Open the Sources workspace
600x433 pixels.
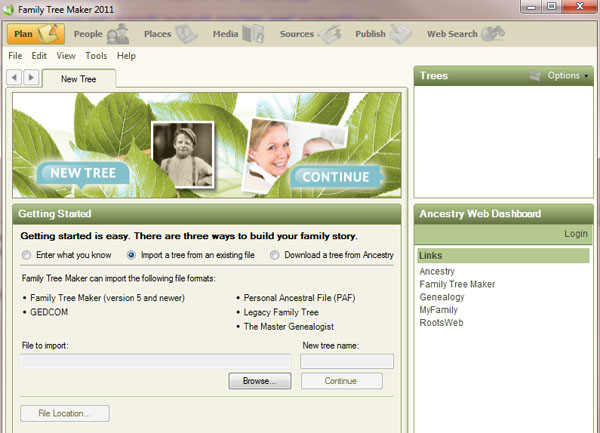tap(310, 34)
